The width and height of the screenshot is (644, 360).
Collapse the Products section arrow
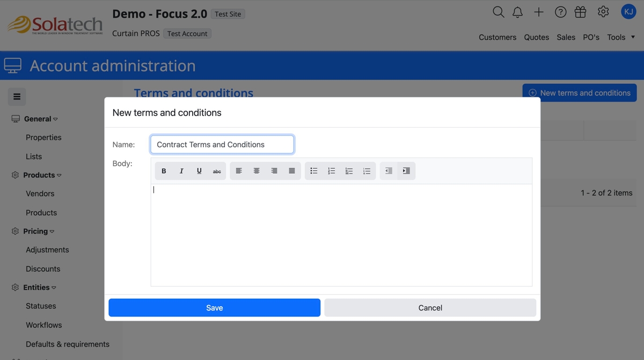tap(59, 176)
